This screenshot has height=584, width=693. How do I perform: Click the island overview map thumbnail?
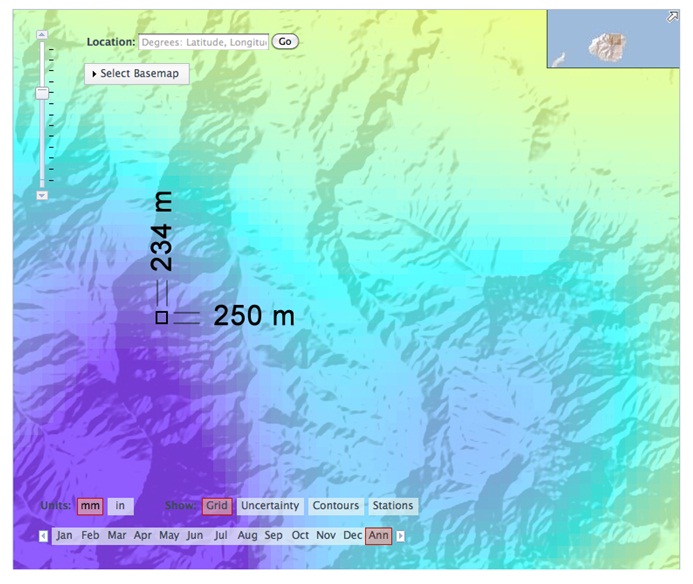point(610,42)
